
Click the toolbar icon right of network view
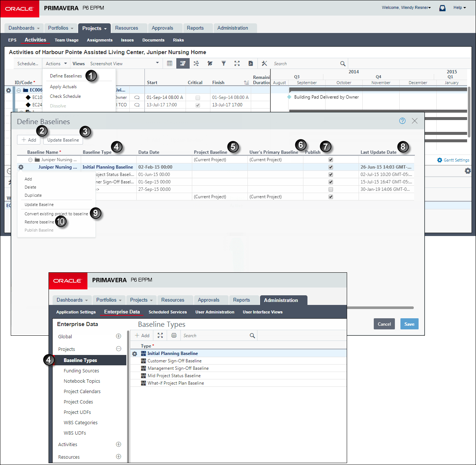click(210, 63)
